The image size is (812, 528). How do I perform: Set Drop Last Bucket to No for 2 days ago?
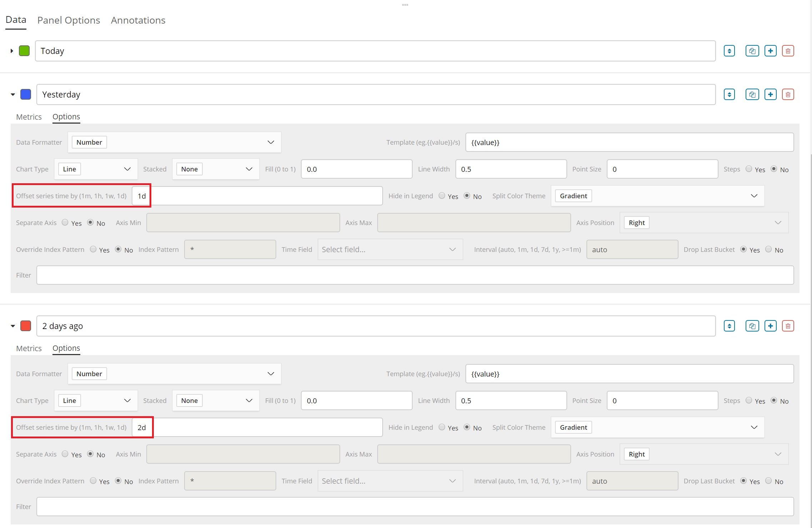click(768, 481)
